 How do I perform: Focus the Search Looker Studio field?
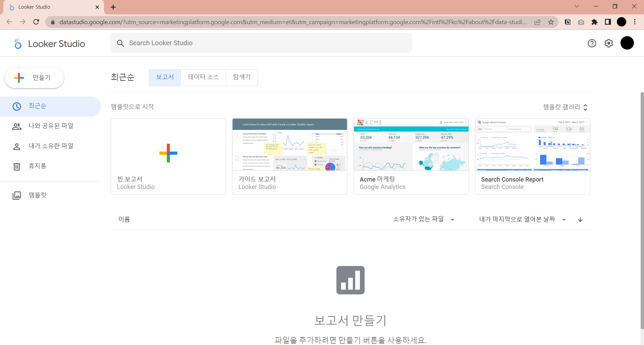tap(261, 43)
